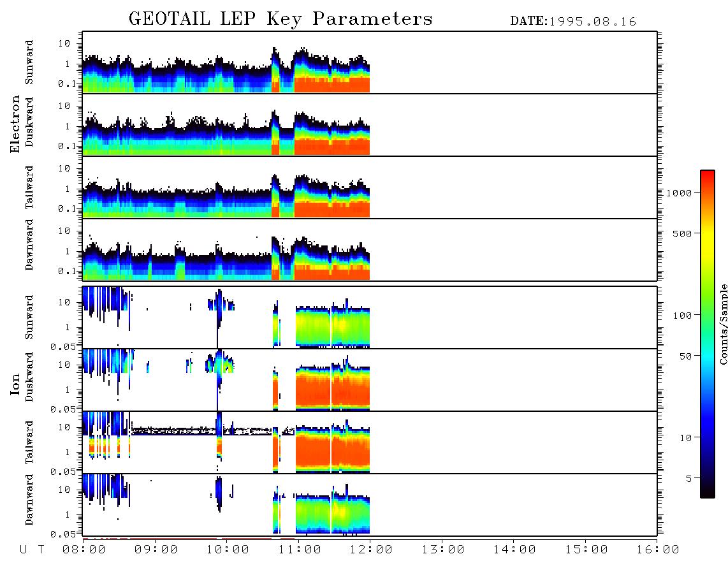Click the "10" tick in Ion Tailward panel

click(x=64, y=428)
